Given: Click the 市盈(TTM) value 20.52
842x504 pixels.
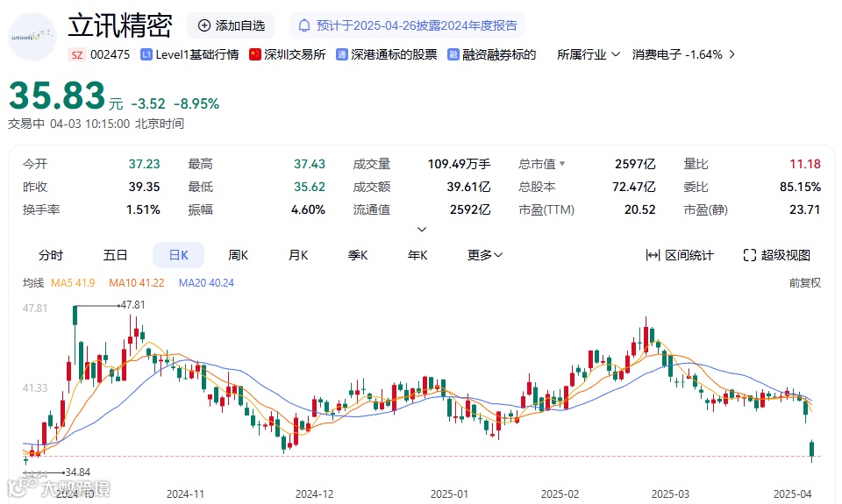Looking at the screenshot, I should point(640,209).
